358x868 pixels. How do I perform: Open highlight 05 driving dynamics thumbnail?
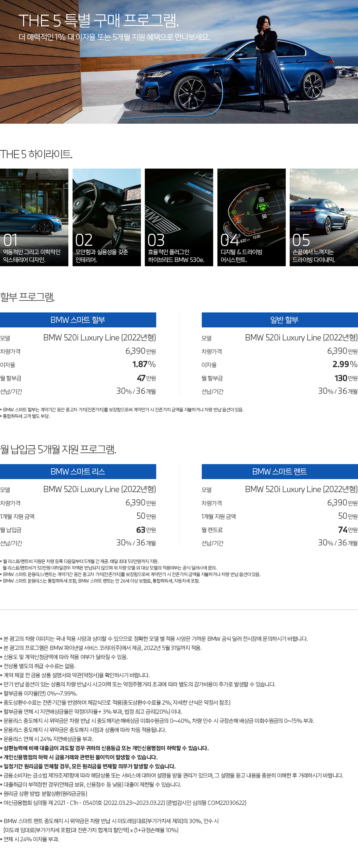[x=324, y=217]
